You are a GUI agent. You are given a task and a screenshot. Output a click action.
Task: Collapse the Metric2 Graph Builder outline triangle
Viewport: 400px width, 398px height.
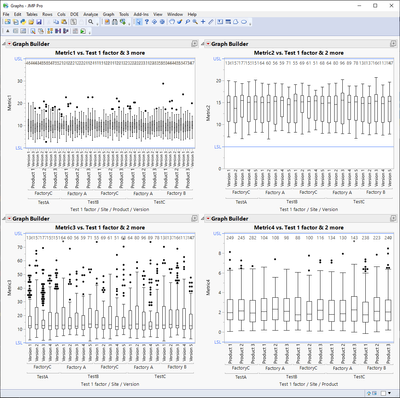pyautogui.click(x=203, y=44)
